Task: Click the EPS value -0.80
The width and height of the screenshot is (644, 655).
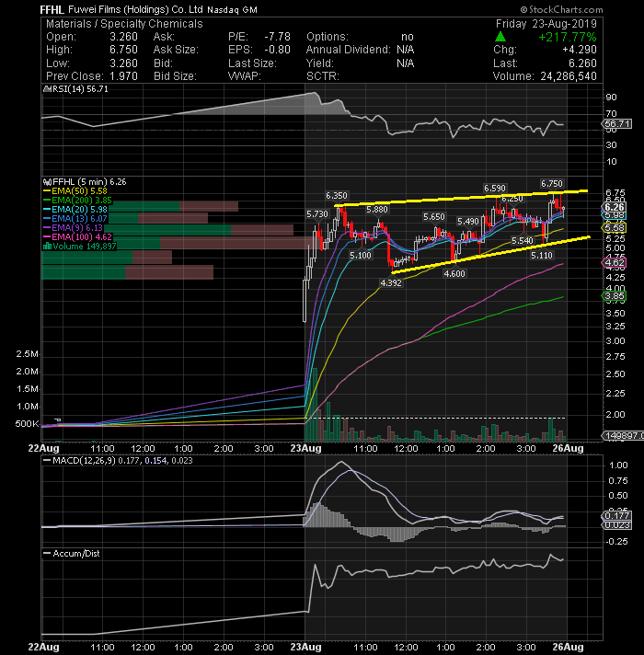Action: coord(277,50)
